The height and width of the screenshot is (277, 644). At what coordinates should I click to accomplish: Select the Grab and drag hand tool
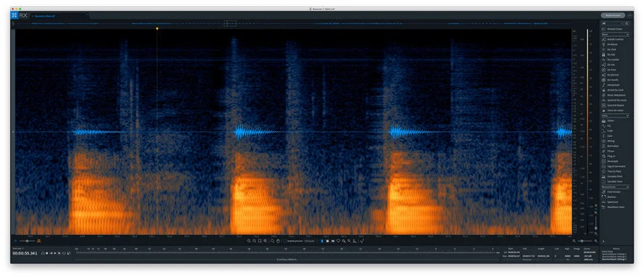click(278, 241)
